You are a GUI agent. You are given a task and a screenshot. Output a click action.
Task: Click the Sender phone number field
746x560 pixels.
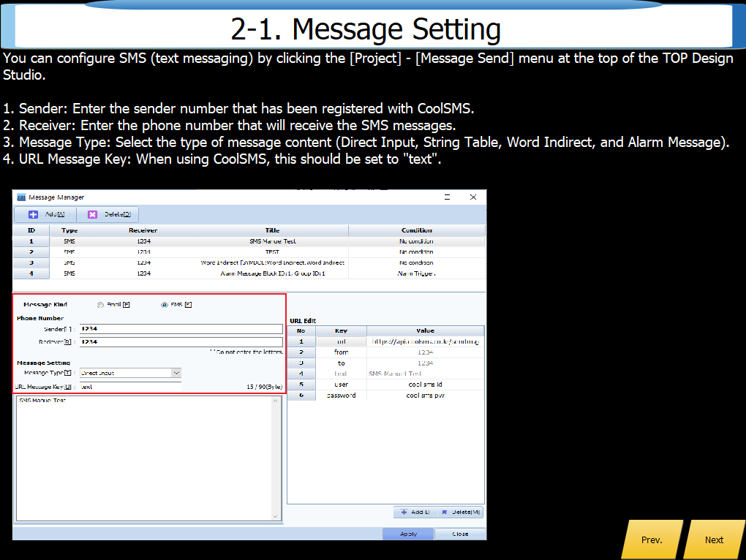click(180, 329)
